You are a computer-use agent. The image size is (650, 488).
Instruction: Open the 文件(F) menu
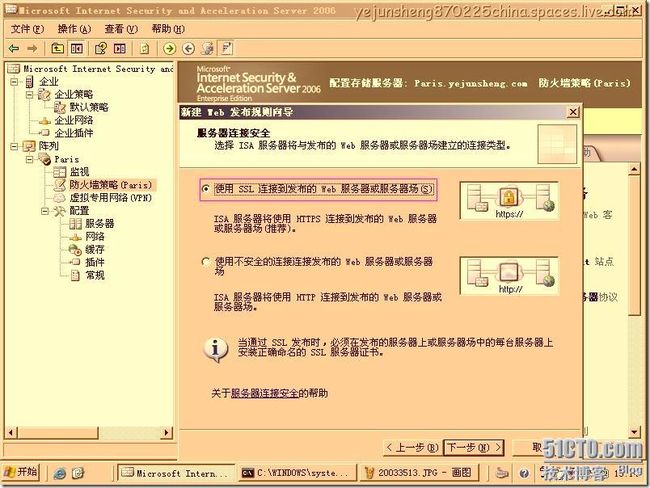click(27, 29)
